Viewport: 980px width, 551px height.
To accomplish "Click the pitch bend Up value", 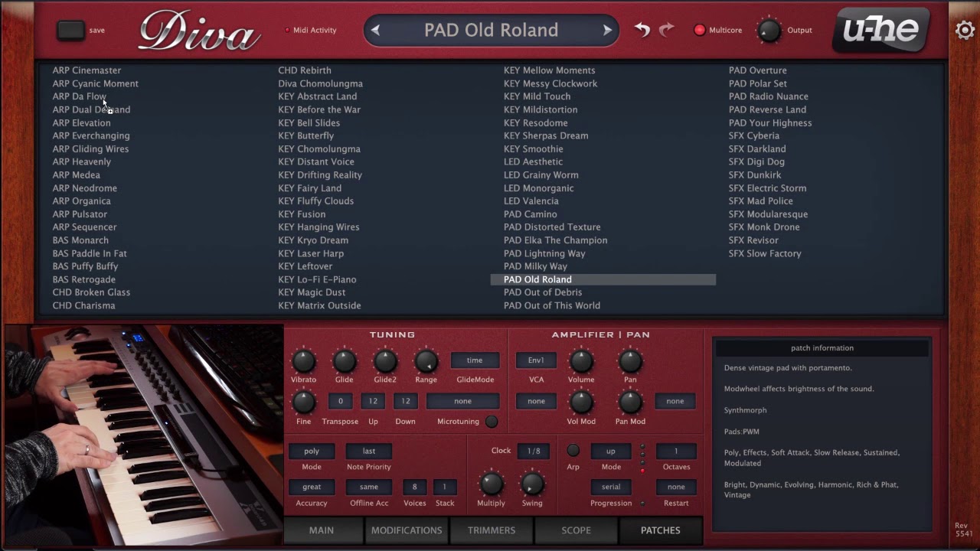I will tap(373, 401).
